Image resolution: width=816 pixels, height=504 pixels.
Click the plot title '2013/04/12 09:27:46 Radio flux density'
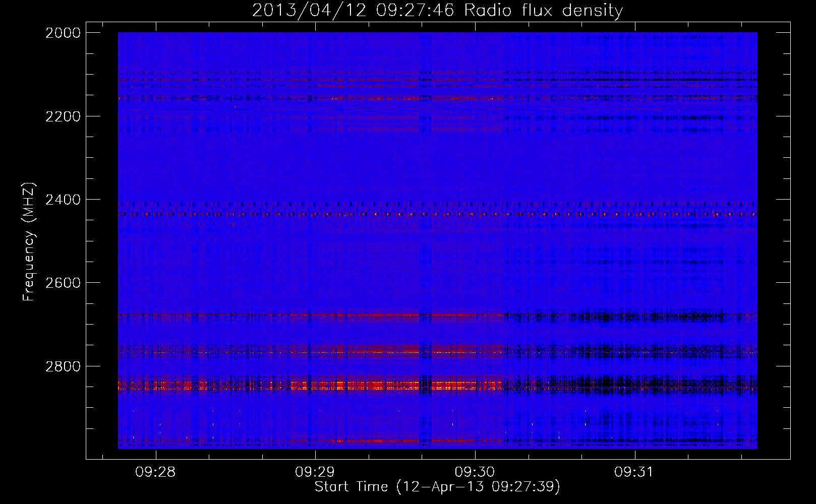[x=437, y=10]
